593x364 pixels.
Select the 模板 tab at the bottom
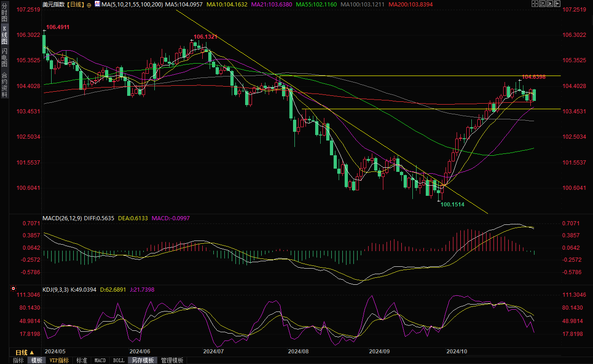click(36, 360)
